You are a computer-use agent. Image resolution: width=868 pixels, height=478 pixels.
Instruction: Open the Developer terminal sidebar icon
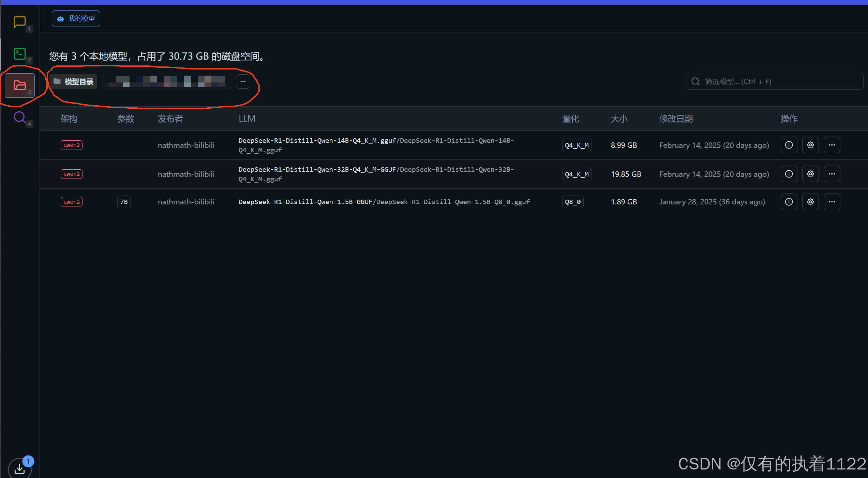click(x=19, y=54)
